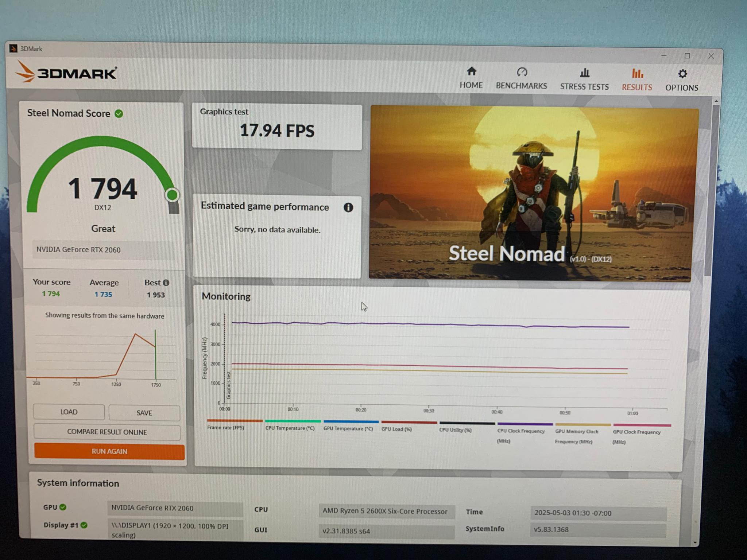
Task: Toggle the CPU Temperature legend series
Action: click(293, 425)
